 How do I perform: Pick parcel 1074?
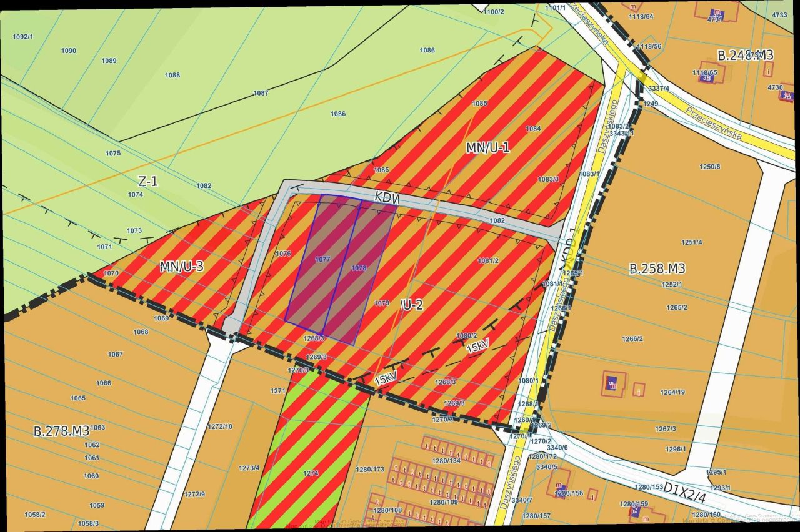[x=136, y=194]
